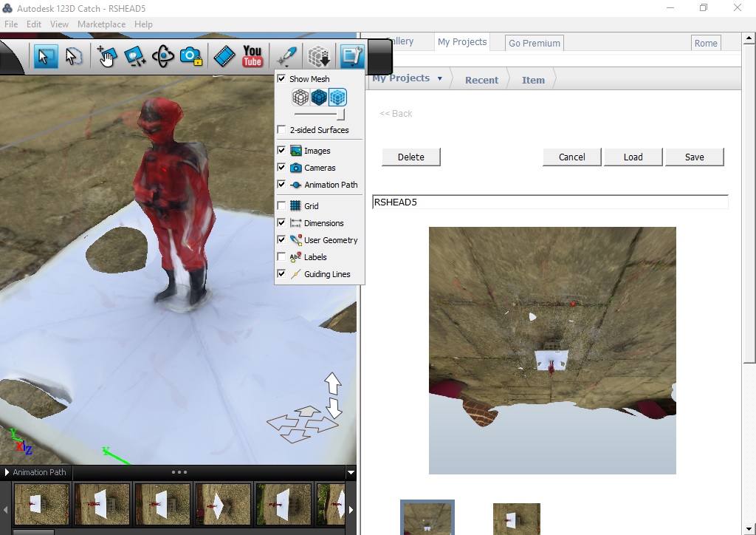Toggle the Animation Path checkbox
The image size is (756, 535).
pyautogui.click(x=281, y=184)
